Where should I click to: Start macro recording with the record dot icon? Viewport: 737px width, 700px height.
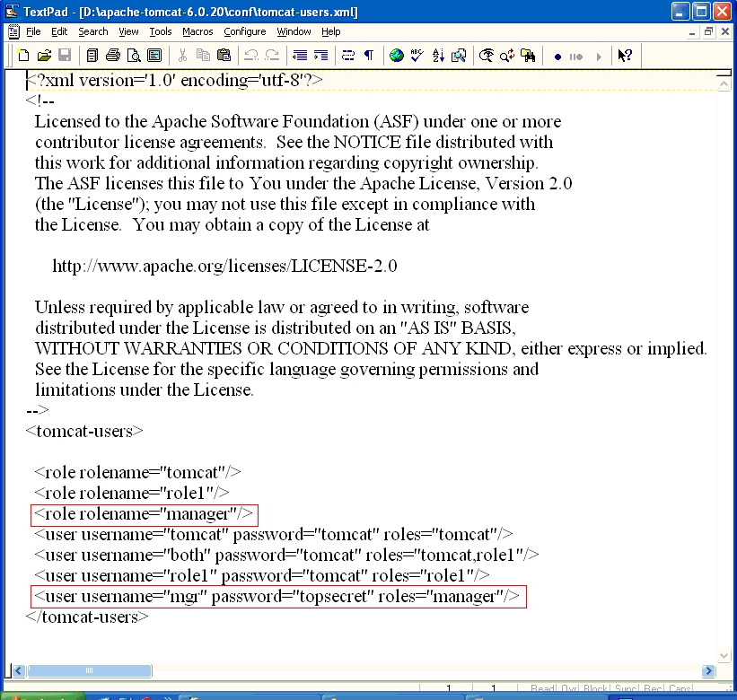558,55
